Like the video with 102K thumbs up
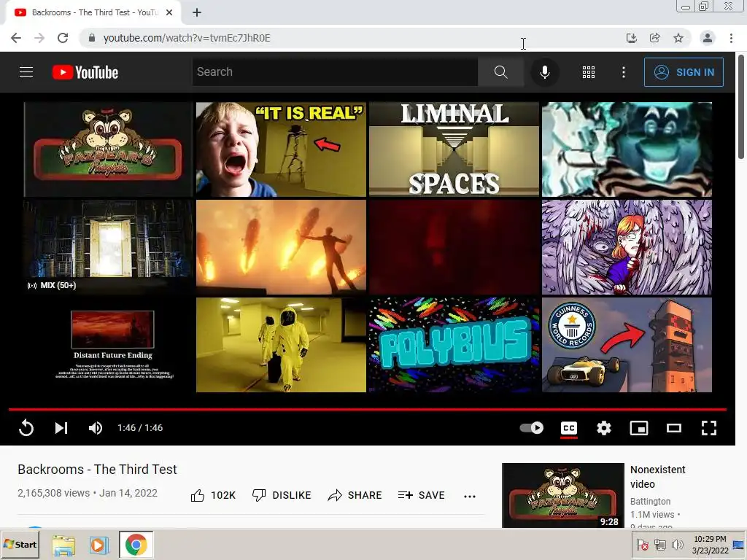The width and height of the screenshot is (747, 560). [213, 495]
